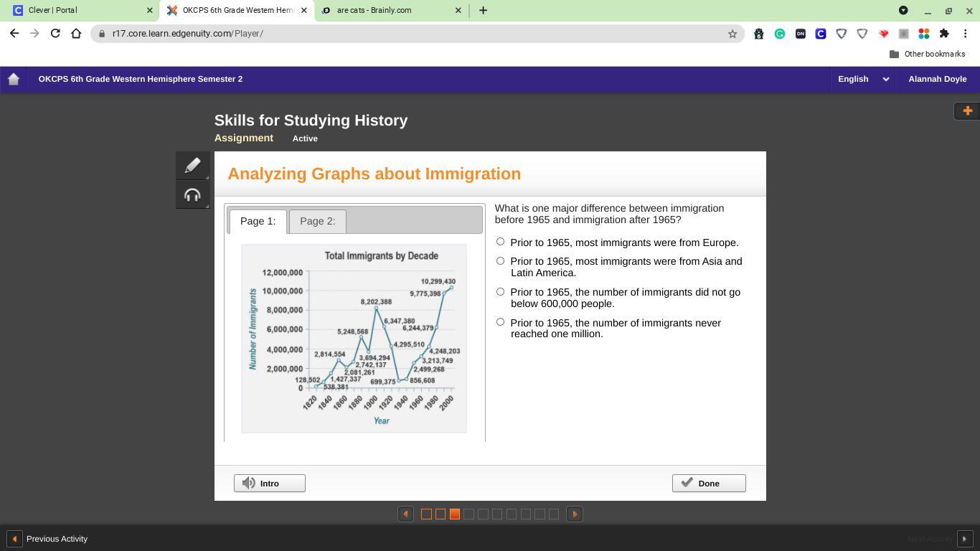The width and height of the screenshot is (980, 551).
Task: Open the English language dropdown
Action: point(864,79)
